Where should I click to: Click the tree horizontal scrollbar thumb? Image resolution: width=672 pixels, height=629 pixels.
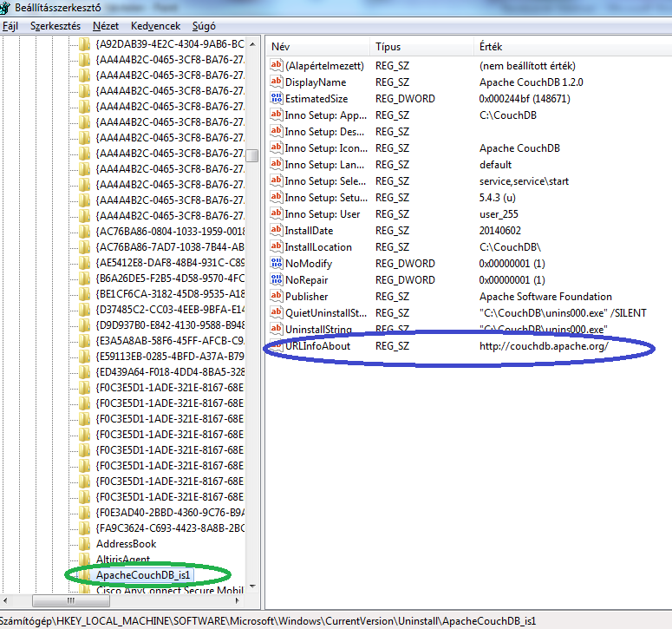[x=71, y=600]
